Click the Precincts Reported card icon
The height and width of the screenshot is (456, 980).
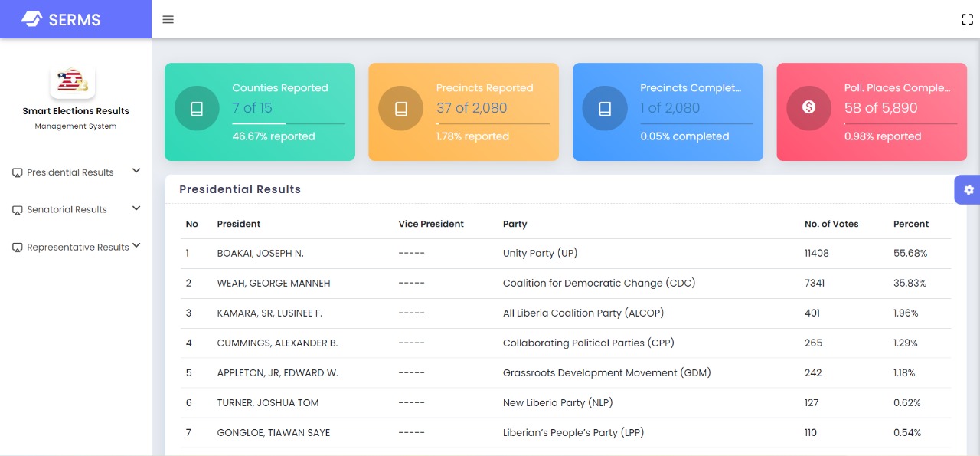(400, 109)
